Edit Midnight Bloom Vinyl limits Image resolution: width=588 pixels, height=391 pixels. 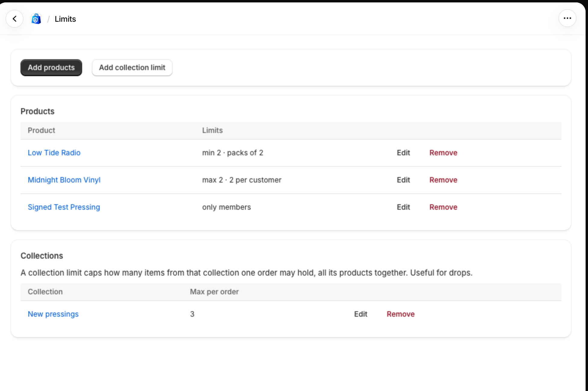click(403, 180)
